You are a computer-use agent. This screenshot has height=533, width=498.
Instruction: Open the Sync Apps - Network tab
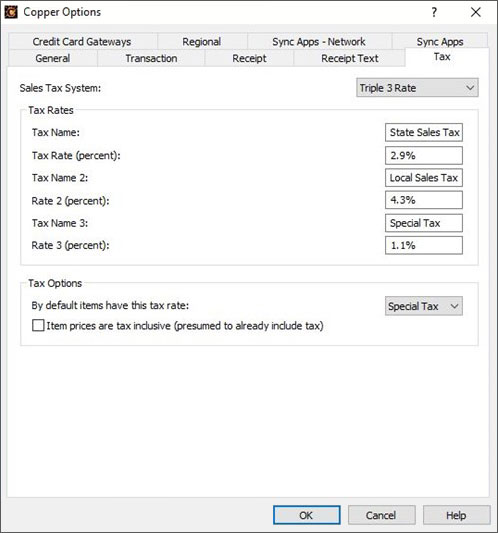click(x=319, y=41)
